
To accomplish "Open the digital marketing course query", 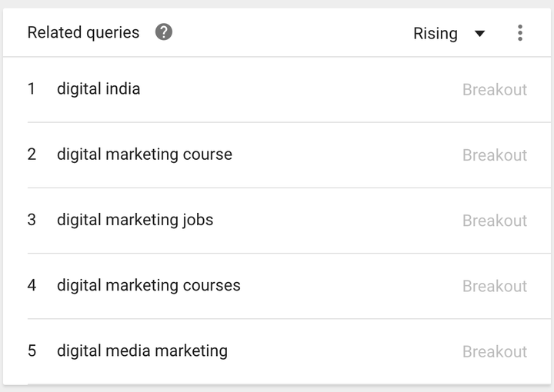I will [145, 154].
